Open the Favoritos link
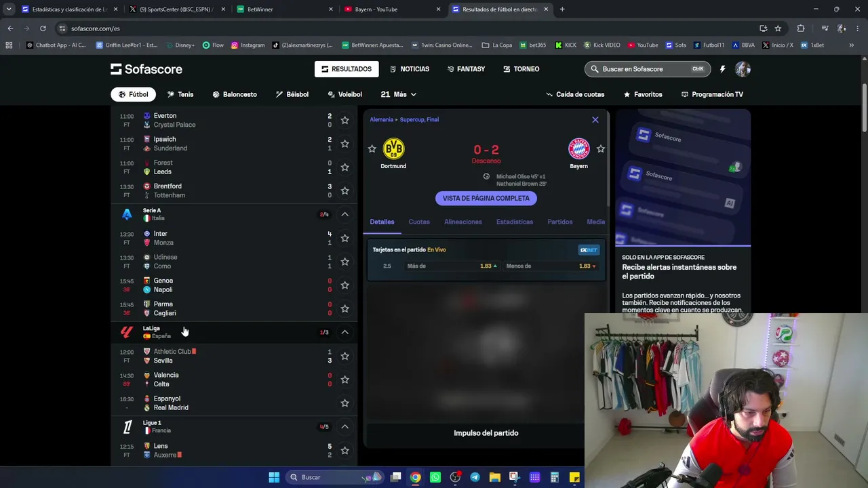 (x=643, y=94)
